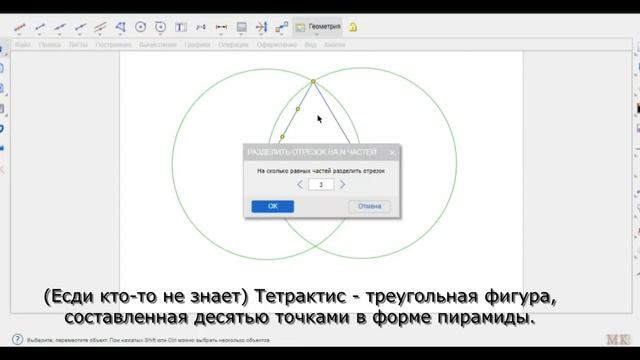The width and height of the screenshot is (640, 360).
Task: Select the arrow-to-line transformation tool
Action: [261, 27]
